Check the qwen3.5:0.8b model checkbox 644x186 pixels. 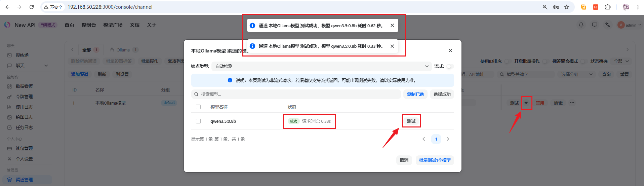(x=198, y=121)
